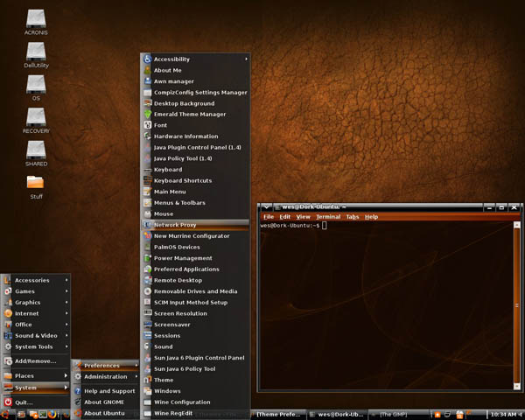Expand the System Tools submenu
The width and height of the screenshot is (525, 420).
[36, 346]
